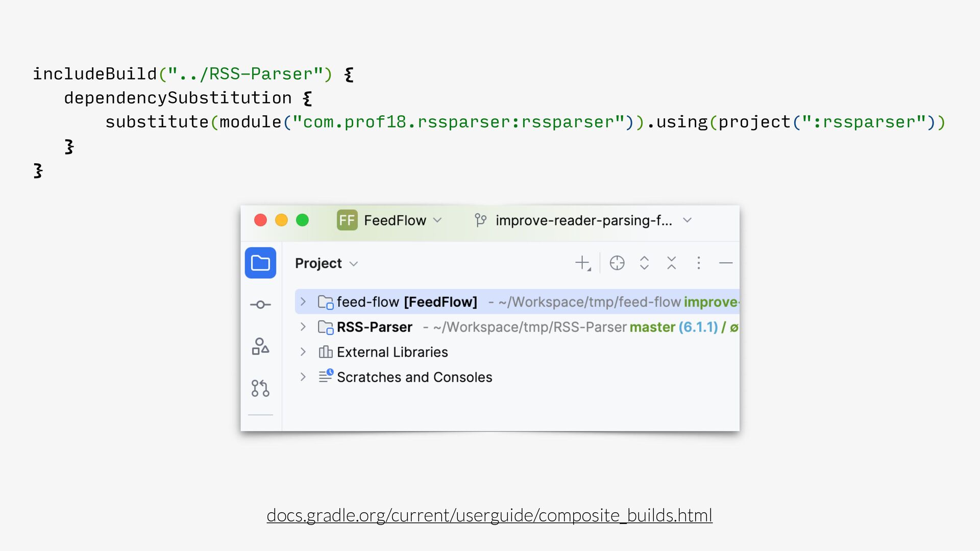This screenshot has width=980, height=551.
Task: Open Project panel options three-dot menu
Action: click(698, 263)
